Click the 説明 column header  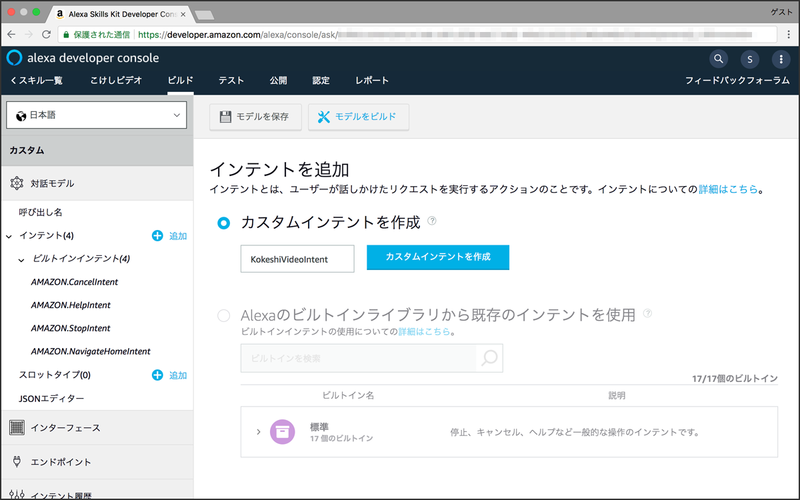tap(617, 395)
